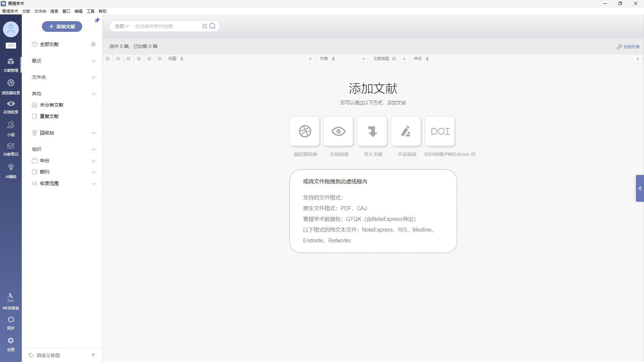Open AI辅助 in left sidebar

(x=11, y=170)
